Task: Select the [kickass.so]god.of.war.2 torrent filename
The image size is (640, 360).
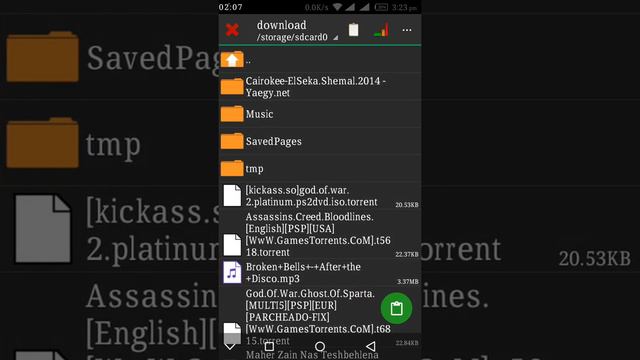Action: coord(311,196)
